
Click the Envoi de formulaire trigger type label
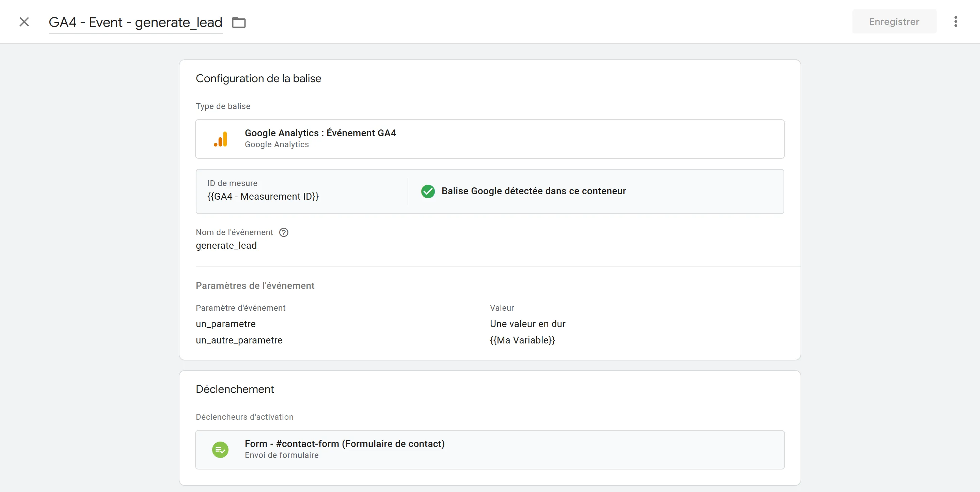point(282,456)
